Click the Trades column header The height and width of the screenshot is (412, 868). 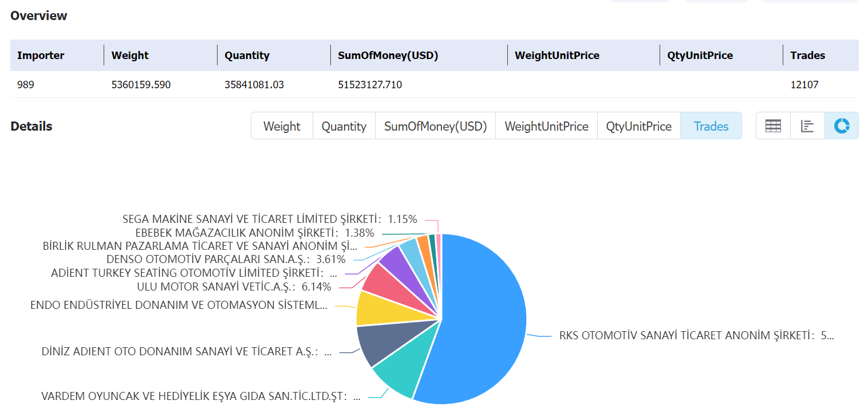click(x=807, y=56)
